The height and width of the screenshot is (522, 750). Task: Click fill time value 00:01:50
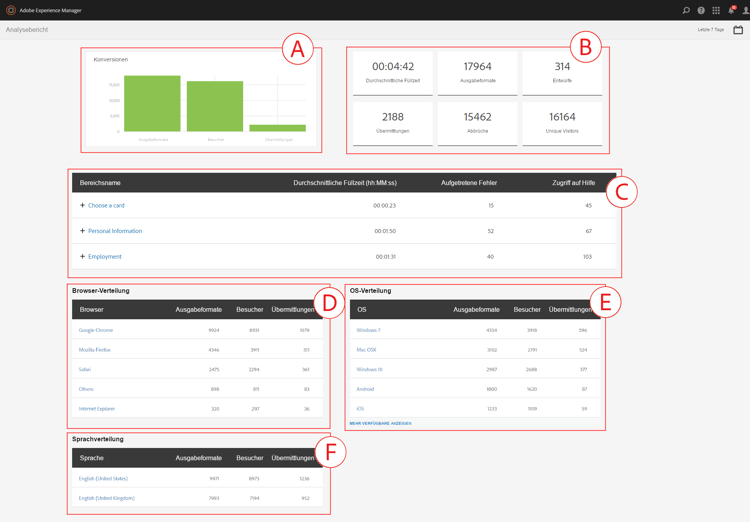[385, 231]
